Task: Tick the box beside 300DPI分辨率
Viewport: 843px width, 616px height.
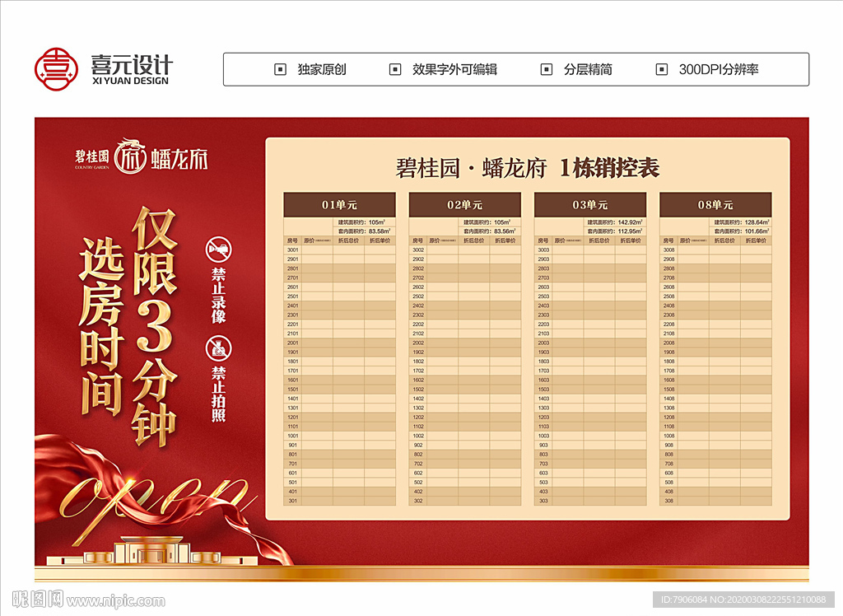Action: (x=662, y=69)
